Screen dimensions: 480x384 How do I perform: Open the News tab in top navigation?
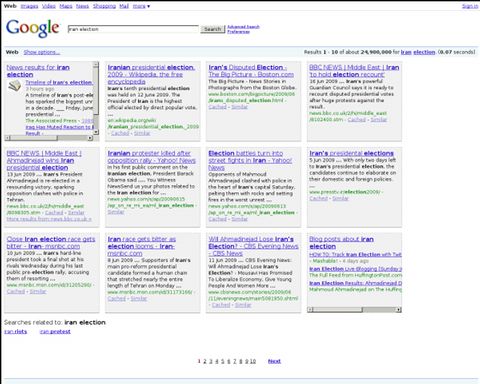tap(82, 6)
